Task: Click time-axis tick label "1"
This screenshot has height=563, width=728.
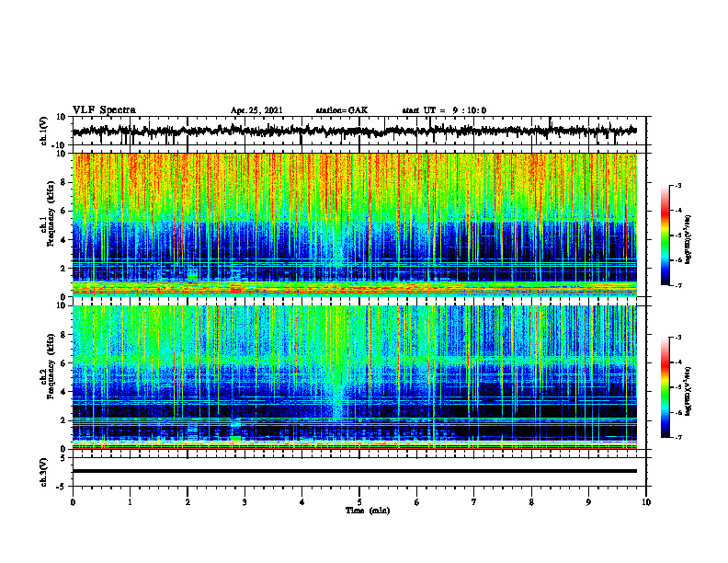Action: 130,502
